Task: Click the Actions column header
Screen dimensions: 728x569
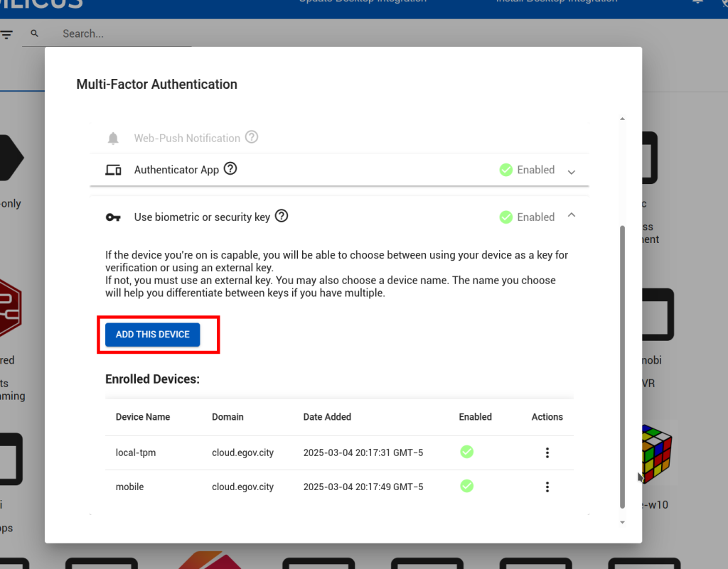Action: [547, 417]
